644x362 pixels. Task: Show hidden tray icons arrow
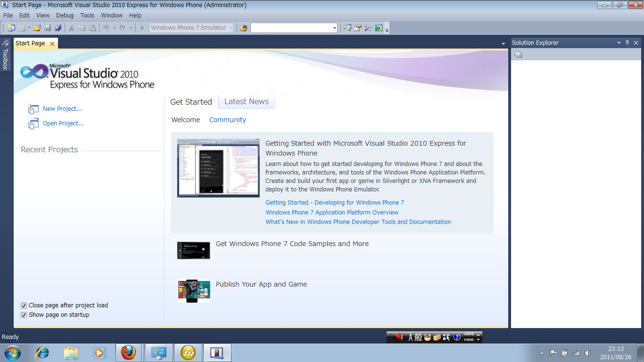542,353
